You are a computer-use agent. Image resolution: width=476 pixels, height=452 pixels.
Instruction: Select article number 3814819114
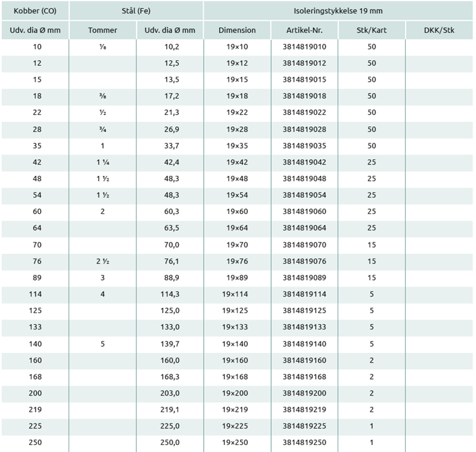(305, 294)
